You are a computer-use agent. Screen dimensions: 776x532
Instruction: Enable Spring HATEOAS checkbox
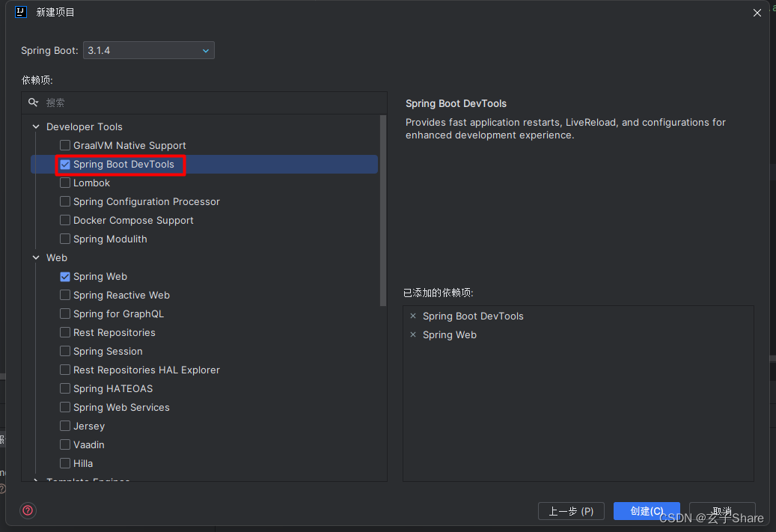coord(65,388)
